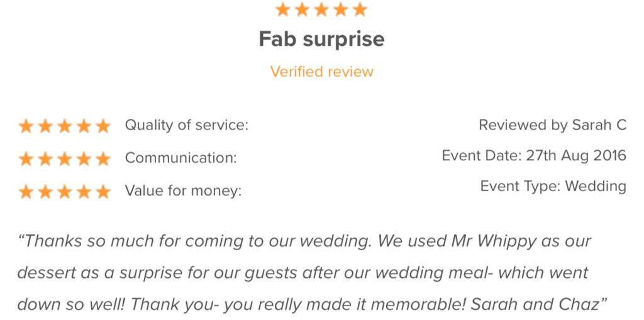Viewport: 644px width, 320px height.
Task: Click the last star in the top overall rating
Action: tap(360, 9)
